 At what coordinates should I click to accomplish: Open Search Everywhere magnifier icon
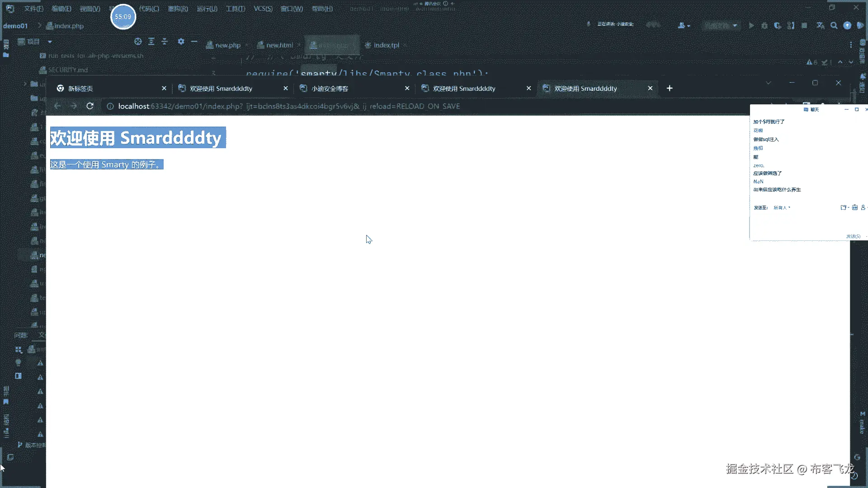click(x=834, y=26)
